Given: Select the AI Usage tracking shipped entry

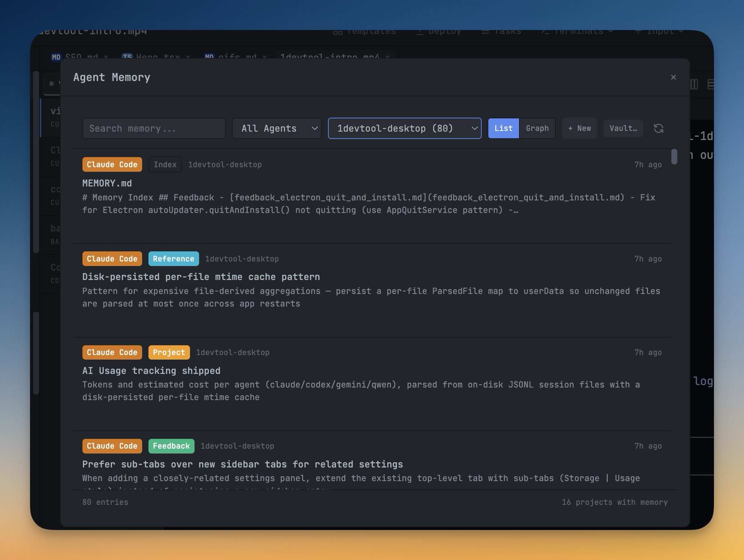Looking at the screenshot, I should [151, 370].
